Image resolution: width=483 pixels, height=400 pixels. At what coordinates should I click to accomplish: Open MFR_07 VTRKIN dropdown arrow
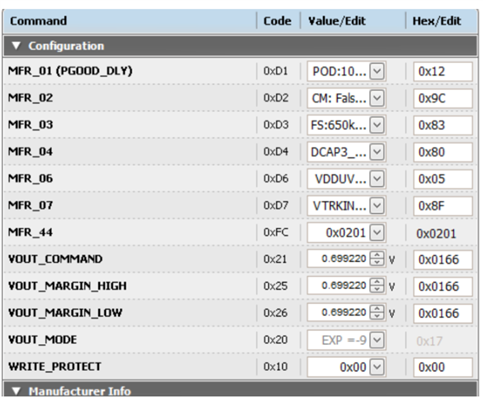(x=377, y=206)
